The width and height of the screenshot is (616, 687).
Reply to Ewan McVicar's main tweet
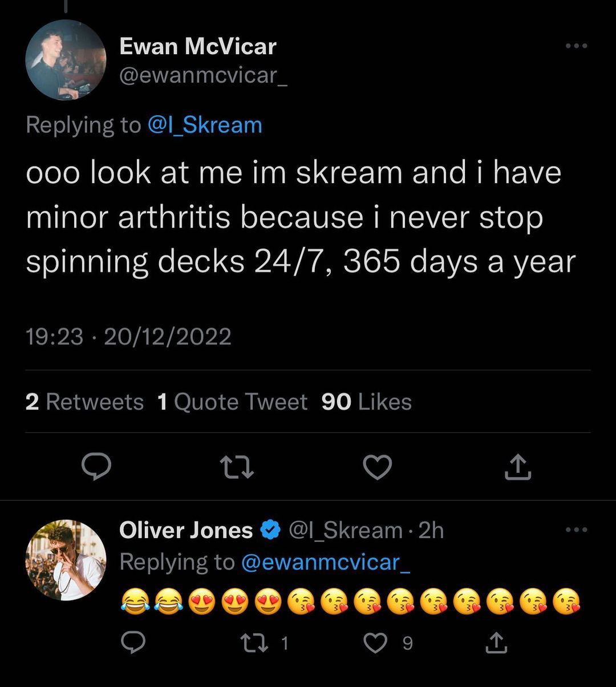96,467
